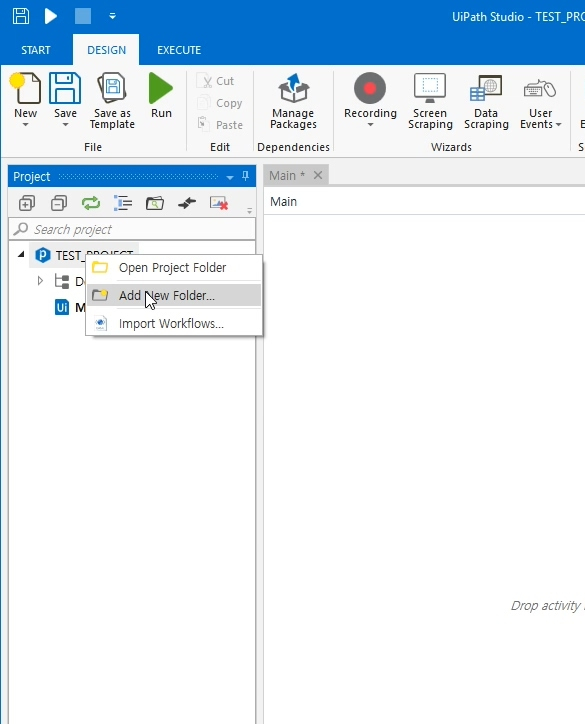
Task: Open the Project panel options dropdown arrow
Action: (x=229, y=177)
